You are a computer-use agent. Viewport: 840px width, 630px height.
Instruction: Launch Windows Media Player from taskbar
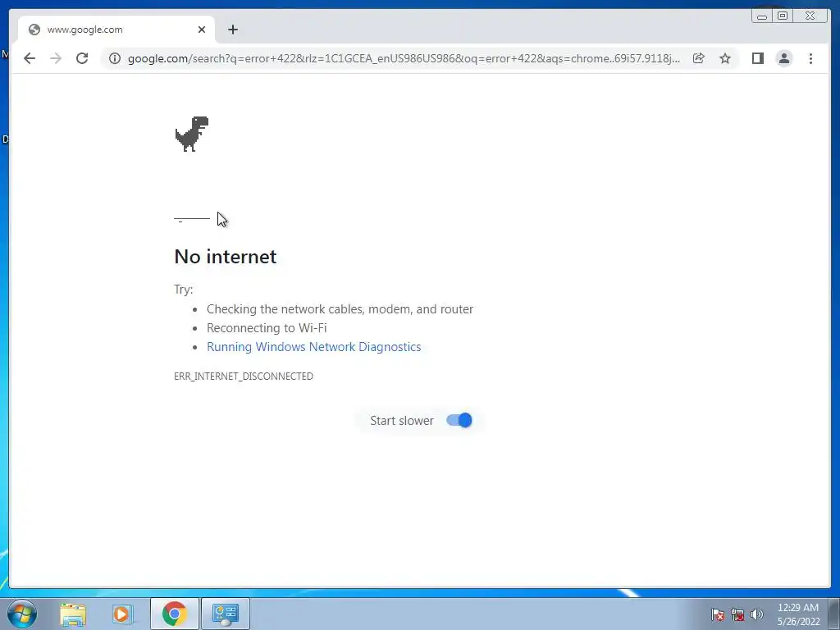(122, 614)
